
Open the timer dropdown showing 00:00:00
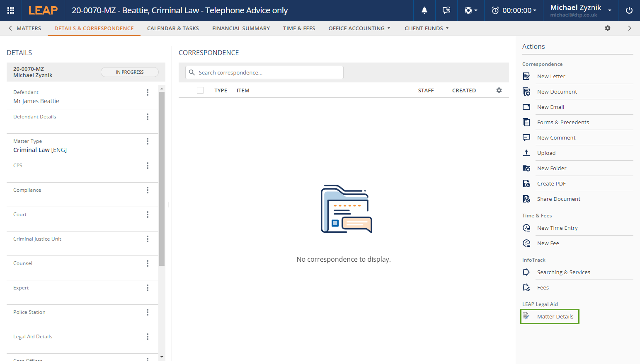point(514,10)
